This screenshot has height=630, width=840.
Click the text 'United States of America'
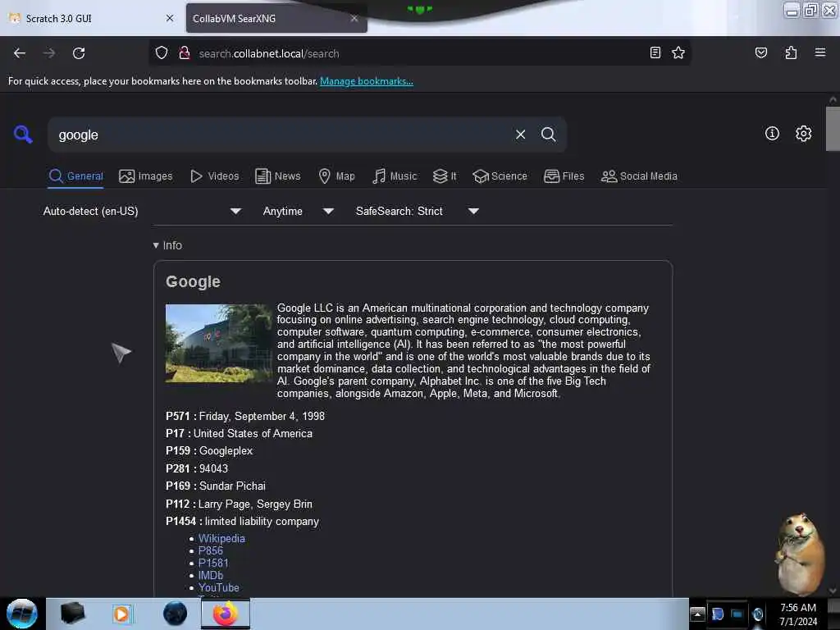[x=253, y=433]
